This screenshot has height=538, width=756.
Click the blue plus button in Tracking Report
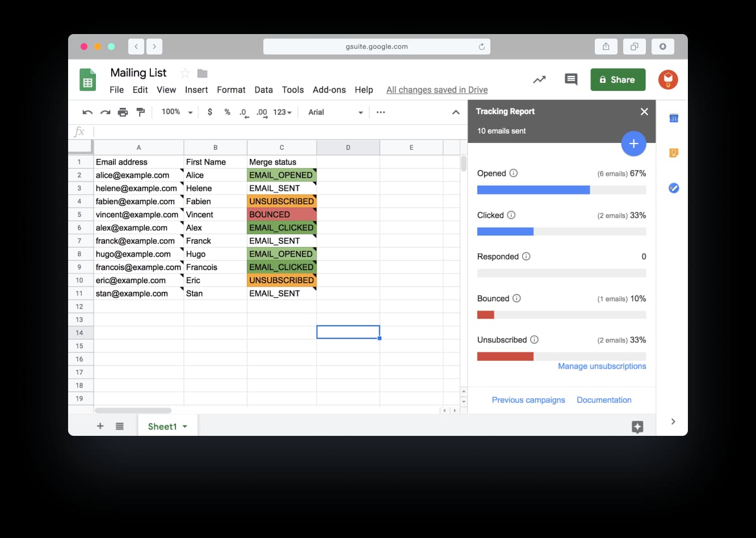[x=633, y=144]
